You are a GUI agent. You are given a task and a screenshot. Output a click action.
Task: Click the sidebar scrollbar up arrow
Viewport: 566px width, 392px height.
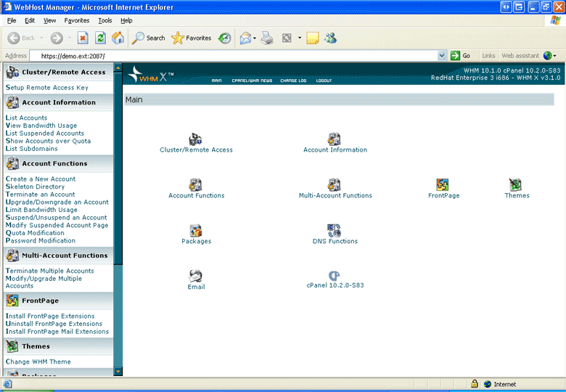118,68
